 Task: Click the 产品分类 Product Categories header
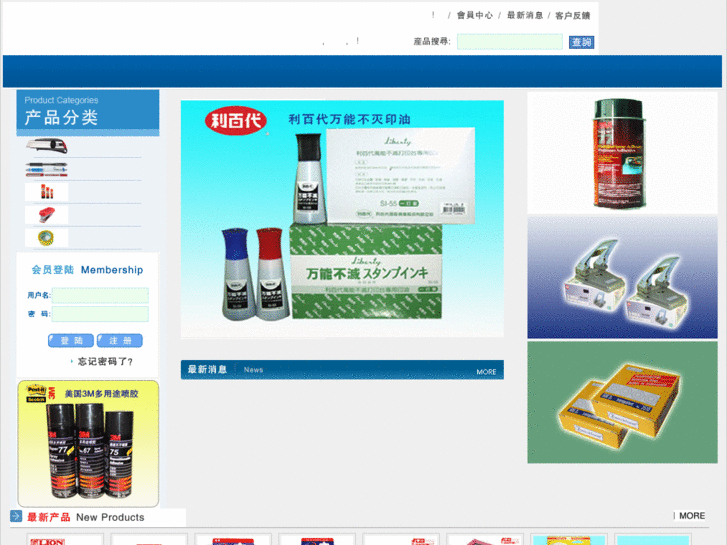tap(88, 112)
